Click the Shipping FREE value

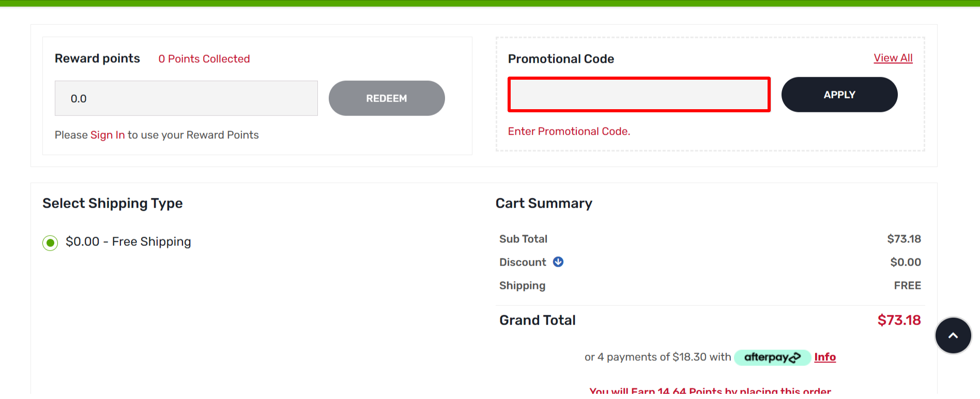tap(907, 285)
